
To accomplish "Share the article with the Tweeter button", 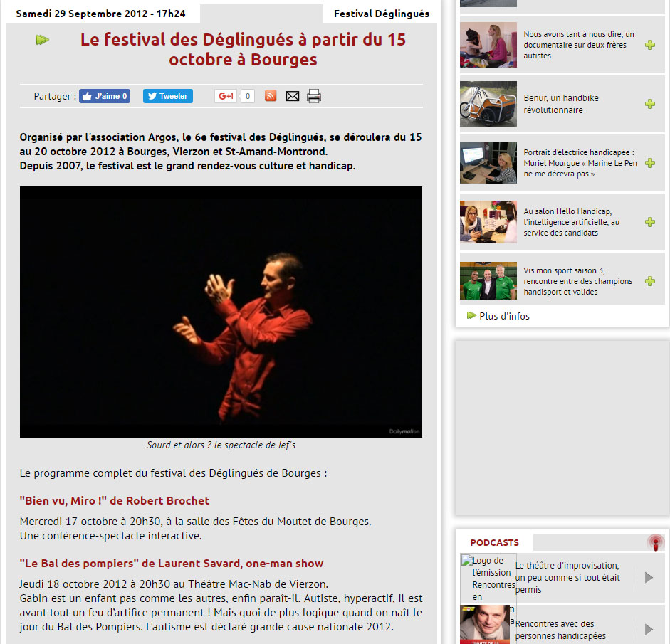I will click(x=168, y=96).
